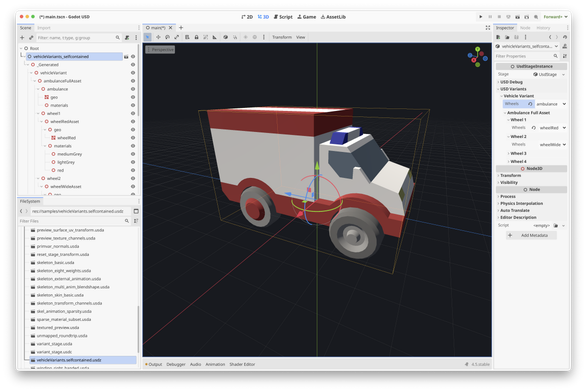Toggle distraction-free mode icon

point(487,28)
